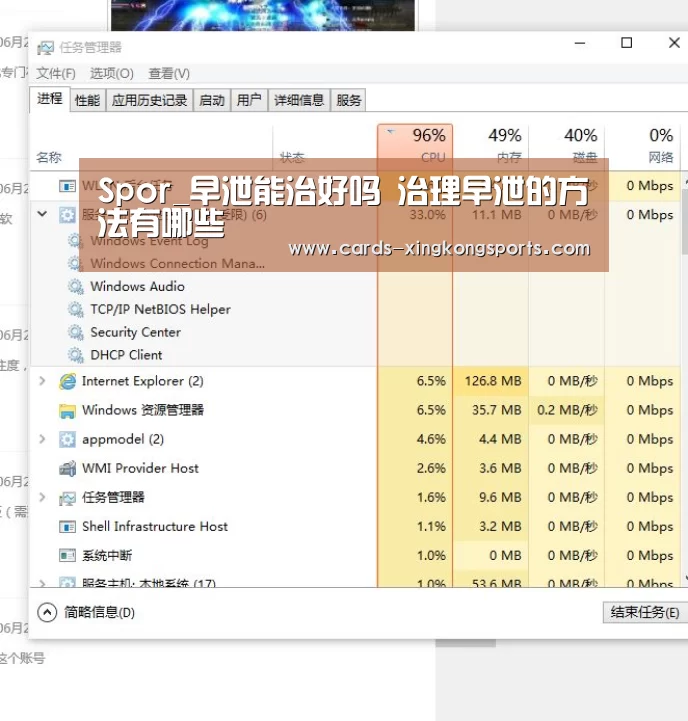Viewport: 688px width, 721px height.
Task: Select the Internet Explorer (2) process
Action: click(355, 381)
